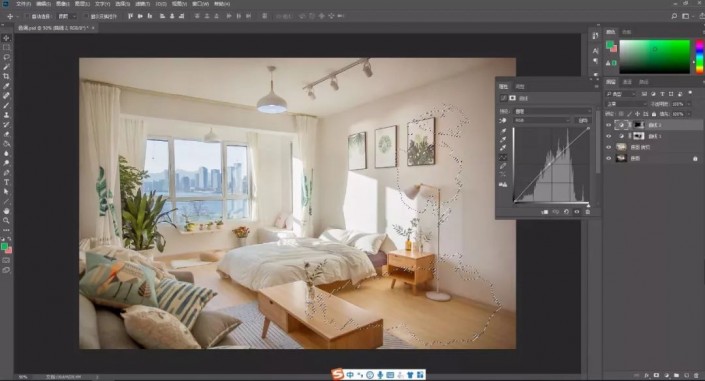Toggle visibility of the bottom background layer
705x381 pixels.
(x=608, y=158)
